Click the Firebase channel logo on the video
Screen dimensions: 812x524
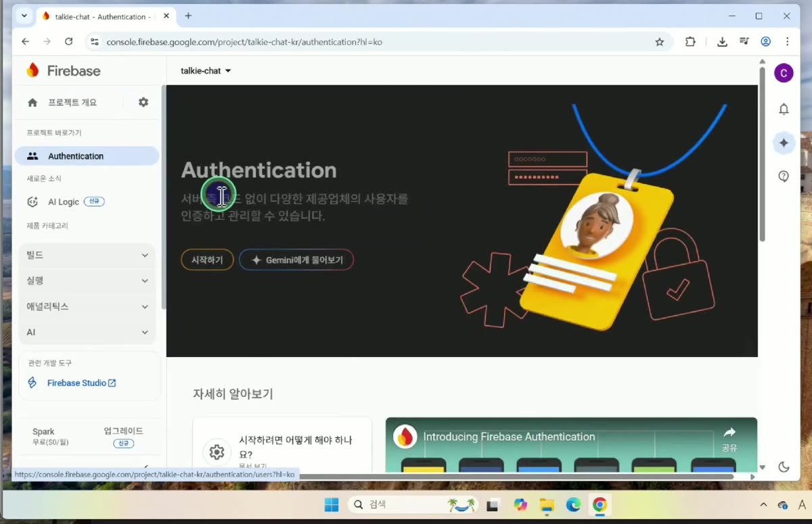coord(405,437)
